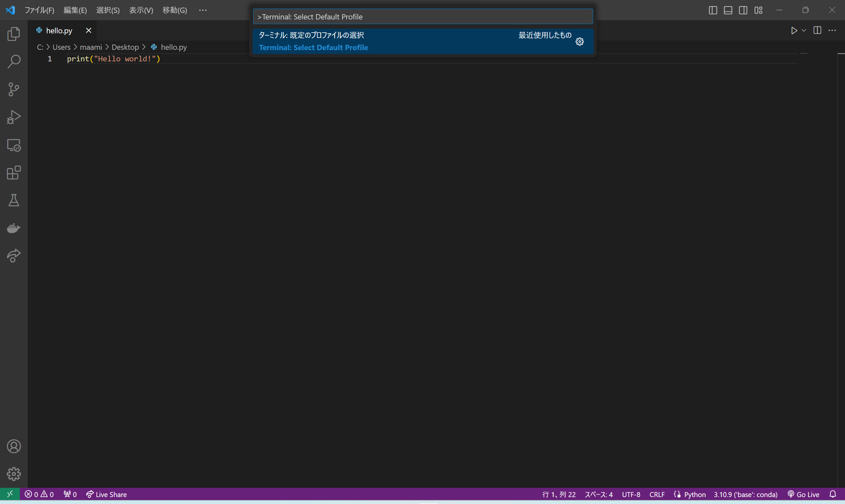Select Terminal: Select Default Profile command
Screen dimensions: 845x504
pos(313,47)
